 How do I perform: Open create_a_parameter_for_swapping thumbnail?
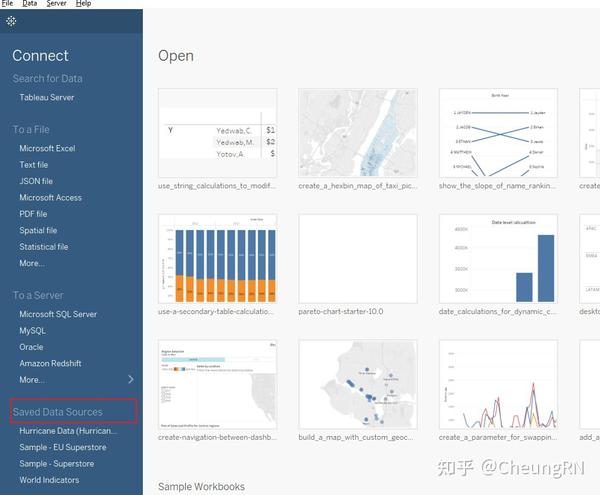(498, 384)
